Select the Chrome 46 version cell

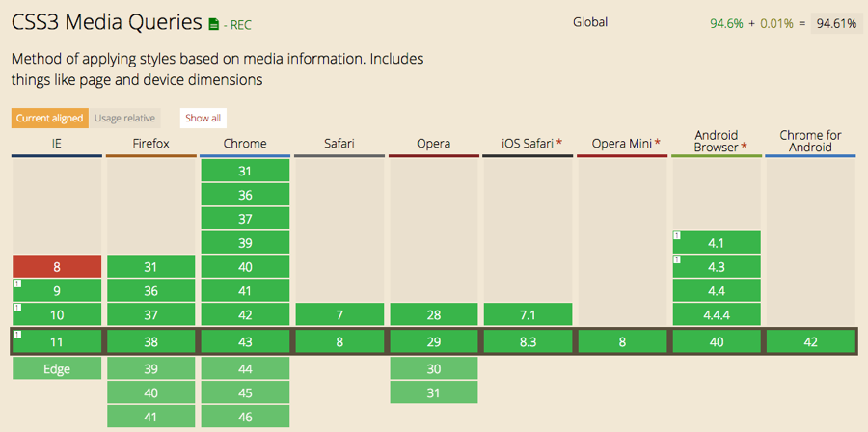click(x=245, y=417)
